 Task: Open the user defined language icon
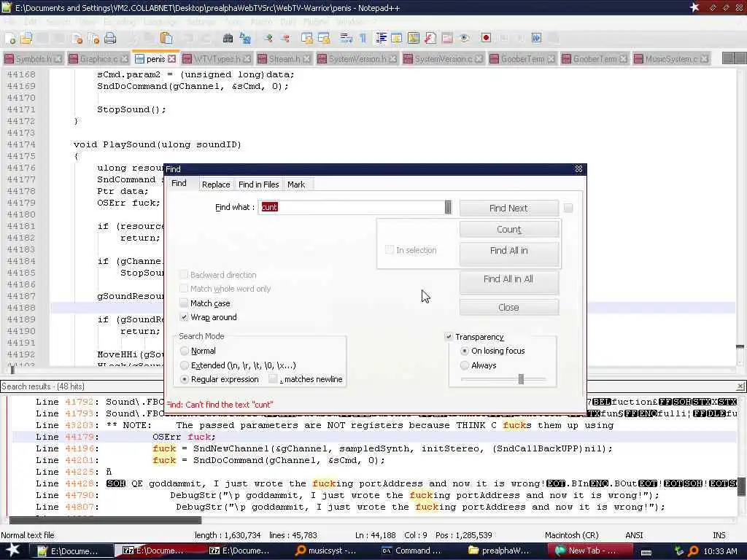(396, 39)
